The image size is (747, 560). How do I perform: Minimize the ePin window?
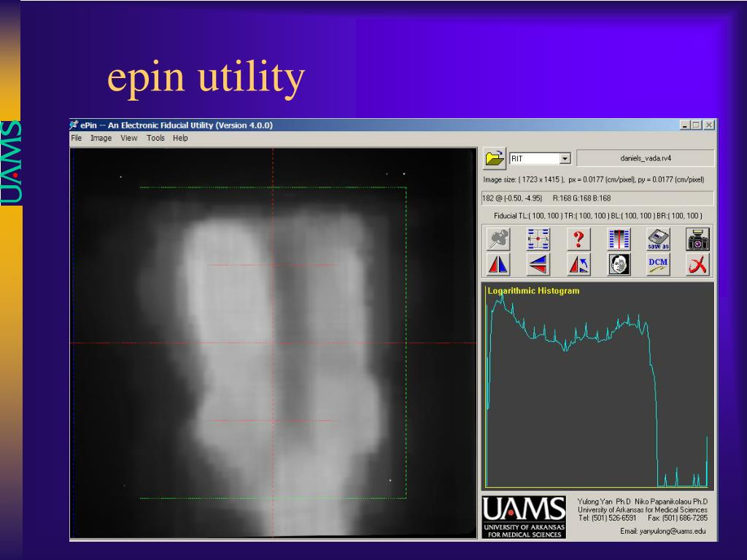(x=685, y=125)
